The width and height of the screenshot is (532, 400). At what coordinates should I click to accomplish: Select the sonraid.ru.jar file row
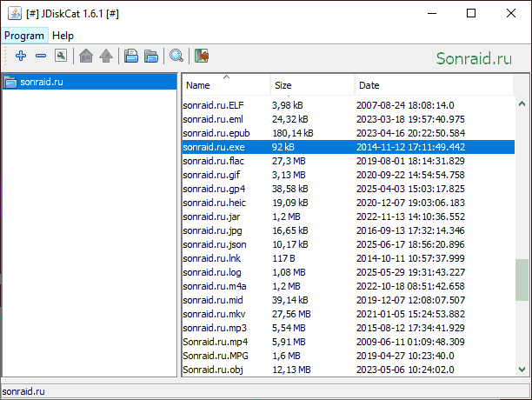(349, 217)
